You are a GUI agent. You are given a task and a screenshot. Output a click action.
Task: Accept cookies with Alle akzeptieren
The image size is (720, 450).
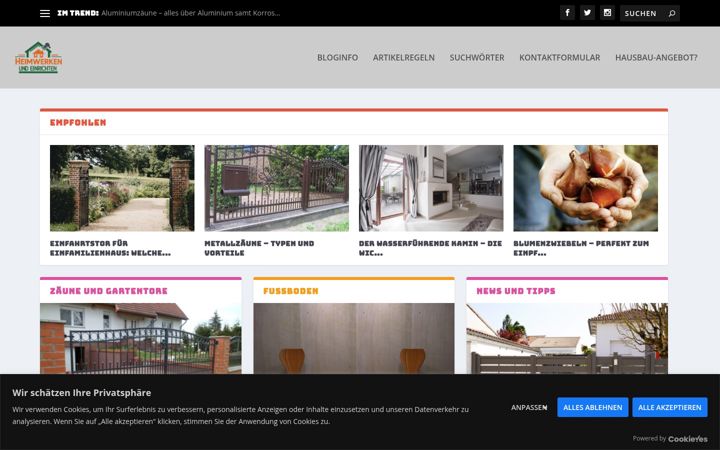pos(669,407)
